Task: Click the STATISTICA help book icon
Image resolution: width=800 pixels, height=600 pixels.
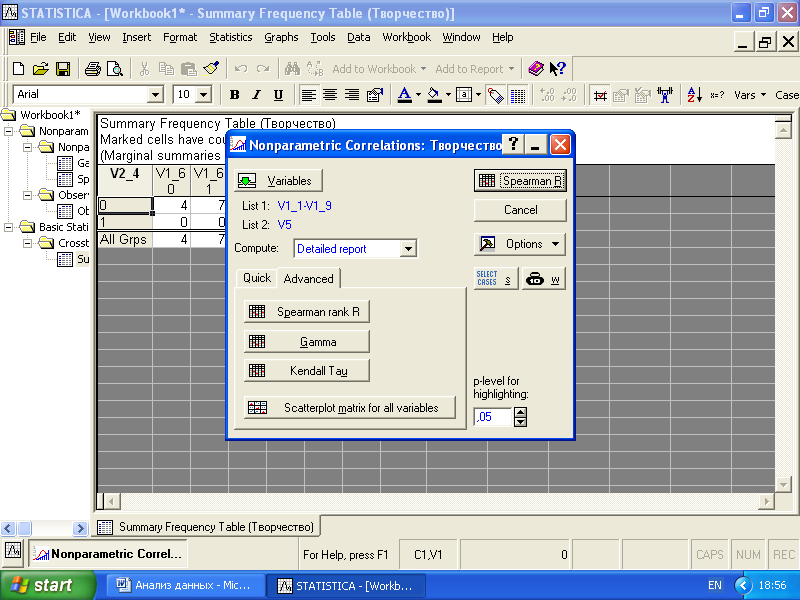Action: tap(536, 68)
